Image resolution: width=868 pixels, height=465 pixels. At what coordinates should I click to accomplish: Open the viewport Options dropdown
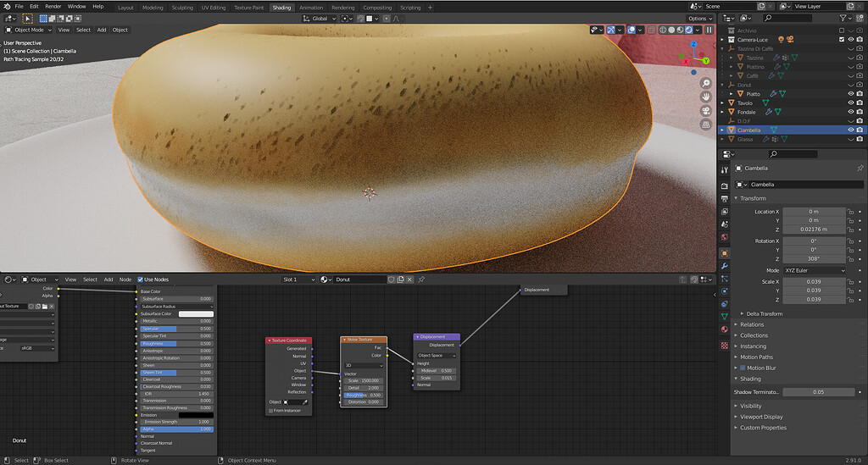tap(700, 19)
